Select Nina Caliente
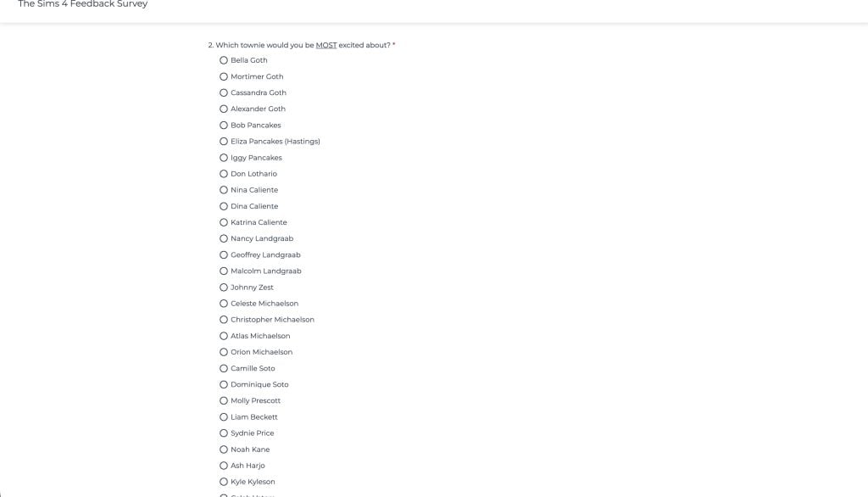This screenshot has width=868, height=497. [x=224, y=189]
